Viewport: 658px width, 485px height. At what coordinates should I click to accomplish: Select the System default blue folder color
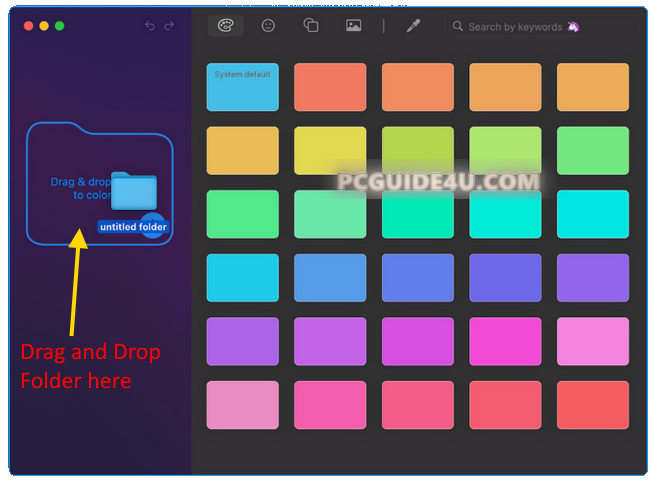pos(242,87)
